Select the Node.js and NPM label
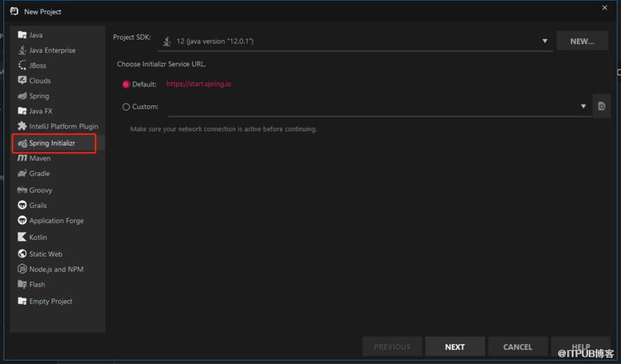Viewport: 621px width, 364px height. pos(56,269)
